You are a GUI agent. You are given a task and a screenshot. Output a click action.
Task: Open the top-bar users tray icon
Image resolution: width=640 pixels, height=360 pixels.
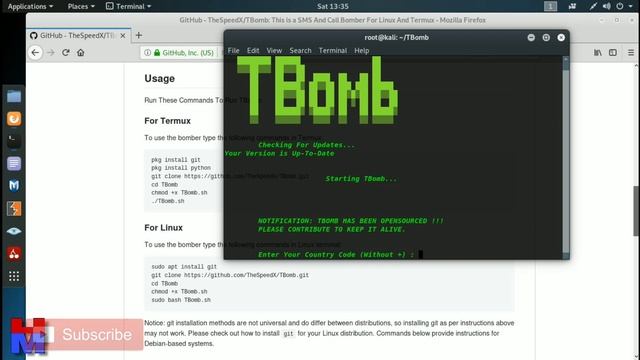[x=572, y=6]
